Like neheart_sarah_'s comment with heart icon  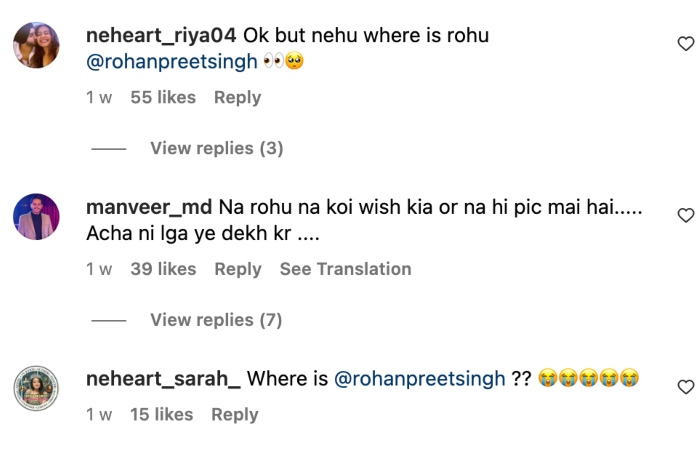(x=685, y=387)
